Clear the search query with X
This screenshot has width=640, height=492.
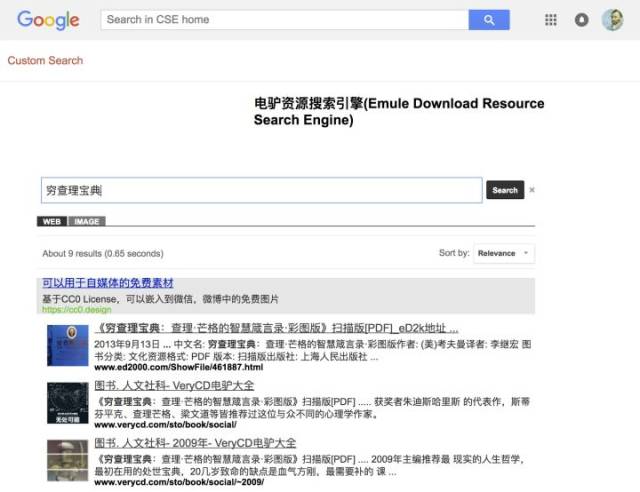[x=532, y=190]
